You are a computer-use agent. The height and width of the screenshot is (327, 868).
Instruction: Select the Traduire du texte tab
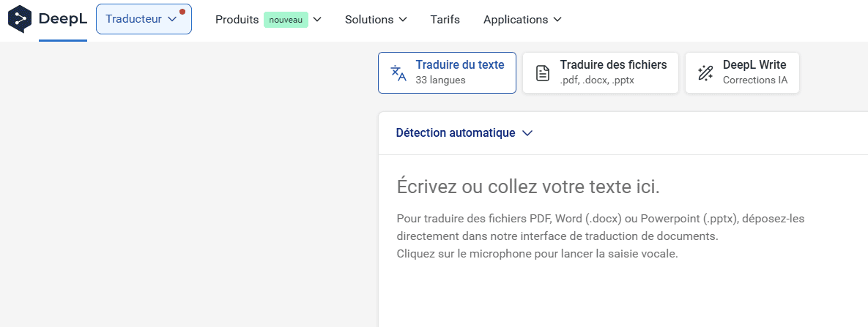[448, 72]
